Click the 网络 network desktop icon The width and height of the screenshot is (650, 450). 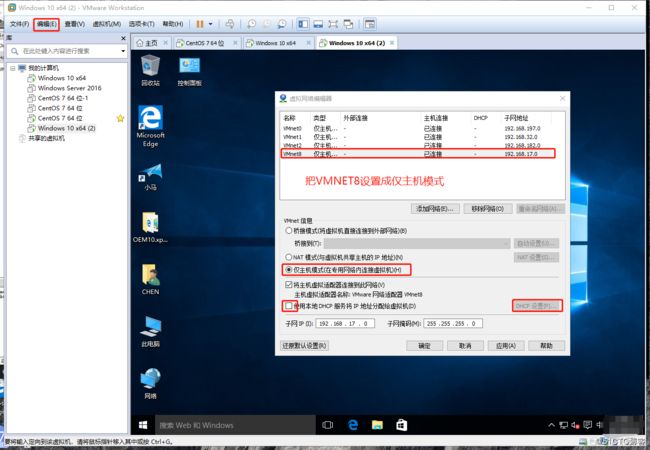pyautogui.click(x=150, y=383)
